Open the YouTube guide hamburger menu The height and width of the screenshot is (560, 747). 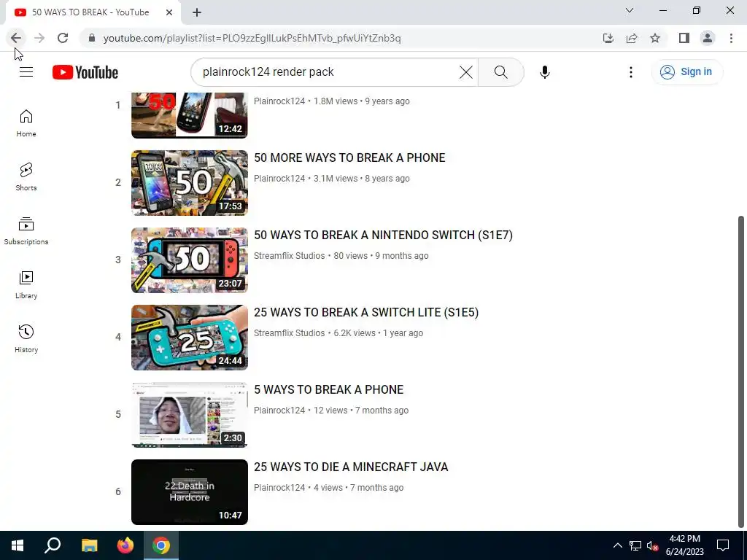[x=26, y=72]
